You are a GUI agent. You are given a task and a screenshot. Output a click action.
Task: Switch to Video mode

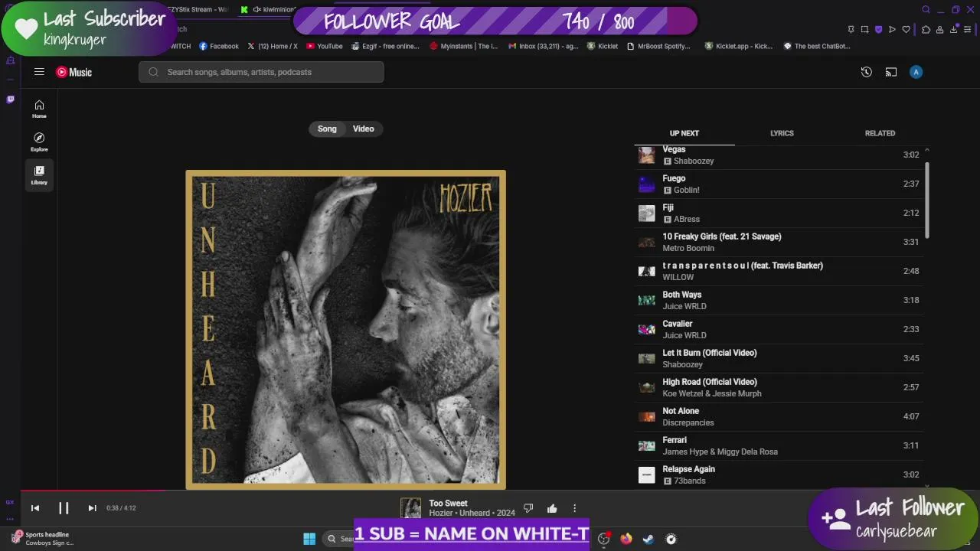coord(364,129)
